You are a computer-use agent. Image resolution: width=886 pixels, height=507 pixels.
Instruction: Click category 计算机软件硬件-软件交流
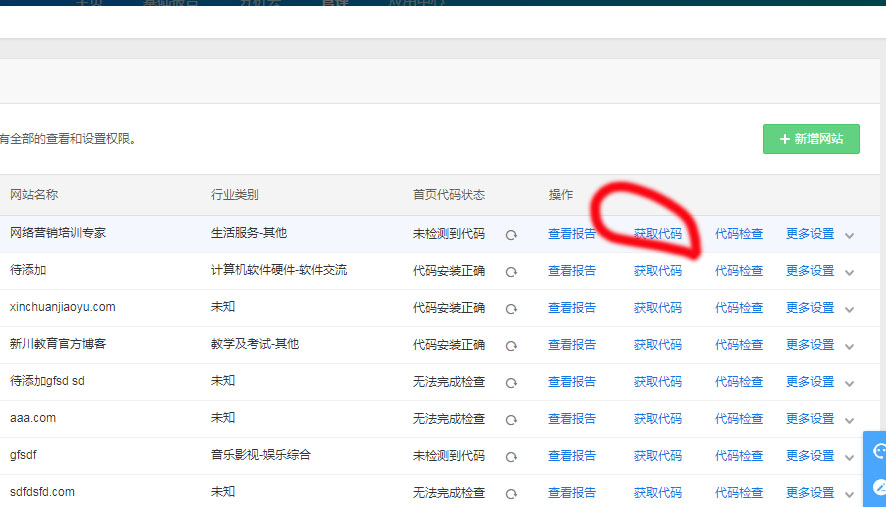[279, 270]
